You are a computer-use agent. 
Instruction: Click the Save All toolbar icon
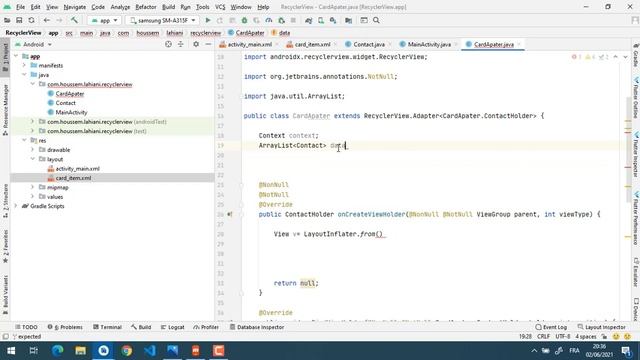[19, 20]
